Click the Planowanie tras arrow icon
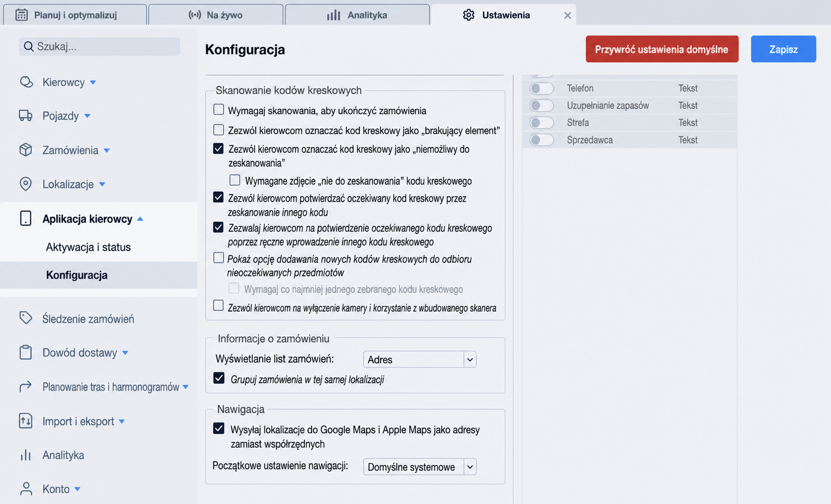The height and width of the screenshot is (504, 831). coord(25,386)
